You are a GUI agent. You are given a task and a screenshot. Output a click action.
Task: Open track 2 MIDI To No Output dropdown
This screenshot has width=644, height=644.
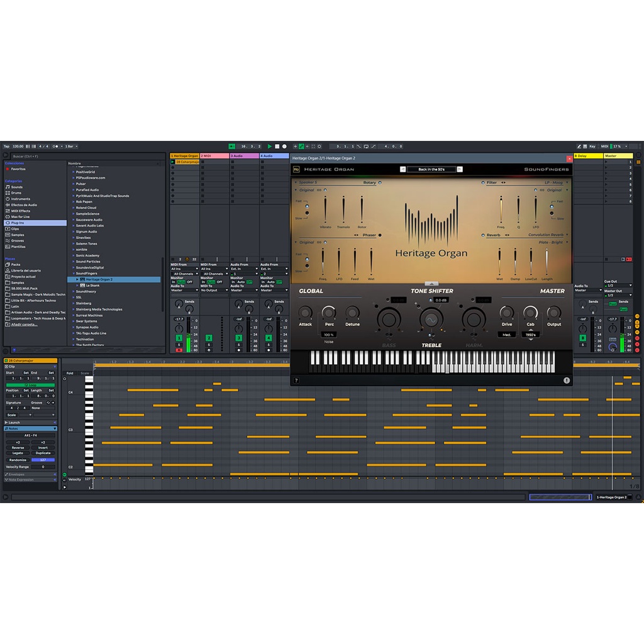click(x=214, y=291)
